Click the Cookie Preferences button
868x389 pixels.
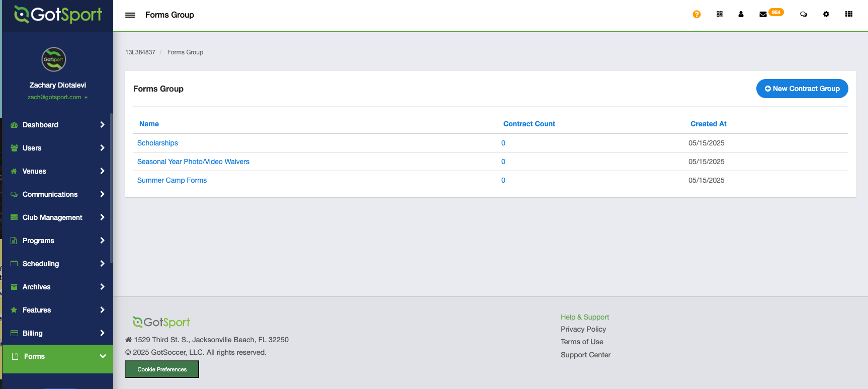(162, 369)
